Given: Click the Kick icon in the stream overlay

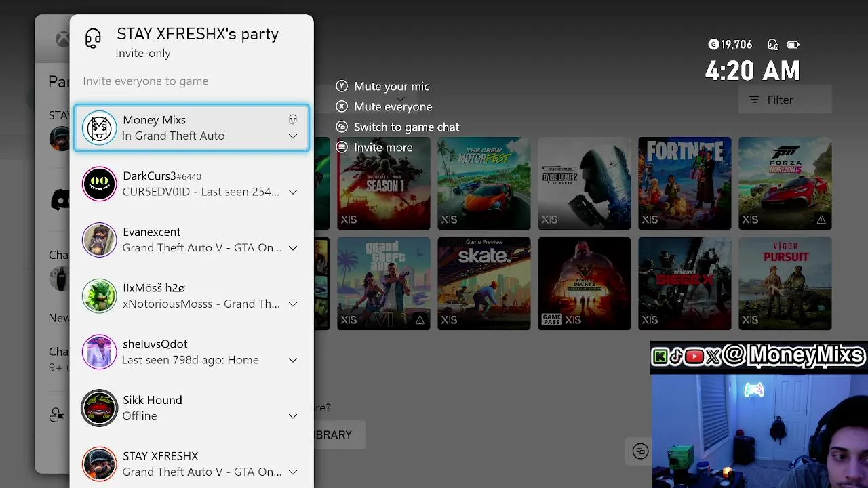Looking at the screenshot, I should pyautogui.click(x=660, y=357).
